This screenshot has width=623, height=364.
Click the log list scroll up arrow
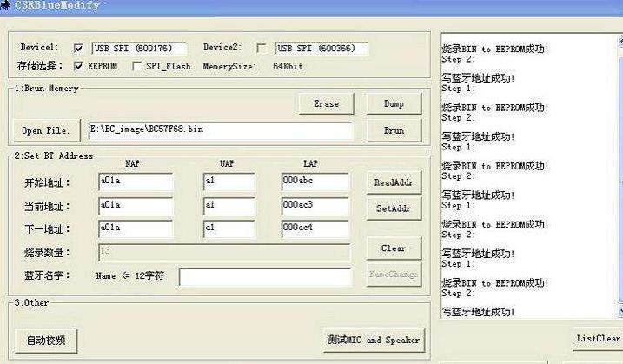[x=620, y=41]
